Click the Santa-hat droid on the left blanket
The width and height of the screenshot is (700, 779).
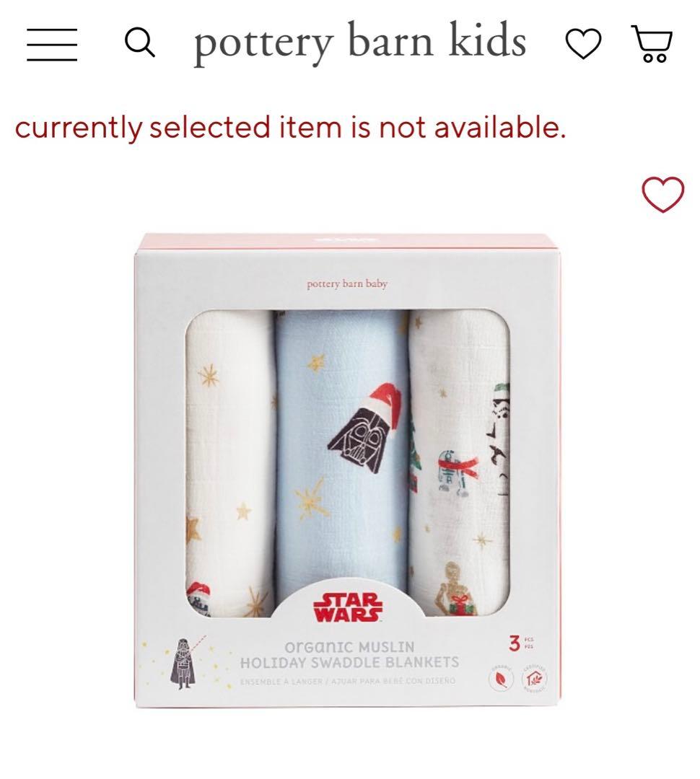tap(199, 599)
